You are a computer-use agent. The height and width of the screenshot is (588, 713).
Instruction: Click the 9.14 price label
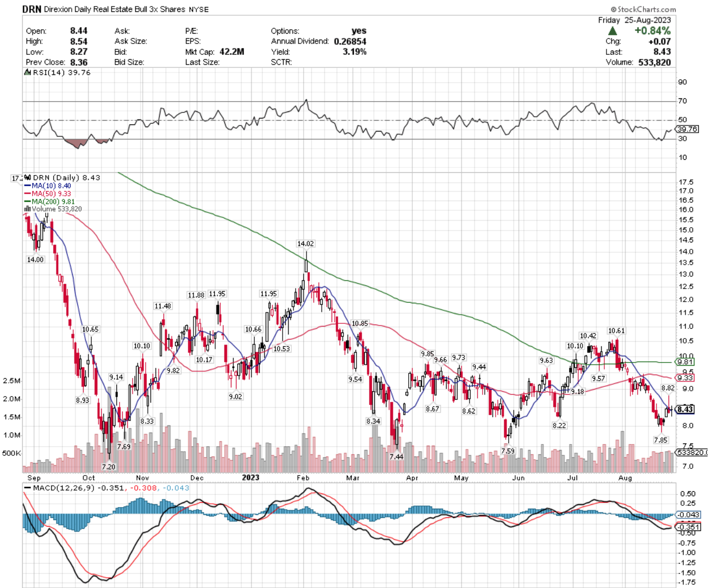[116, 377]
